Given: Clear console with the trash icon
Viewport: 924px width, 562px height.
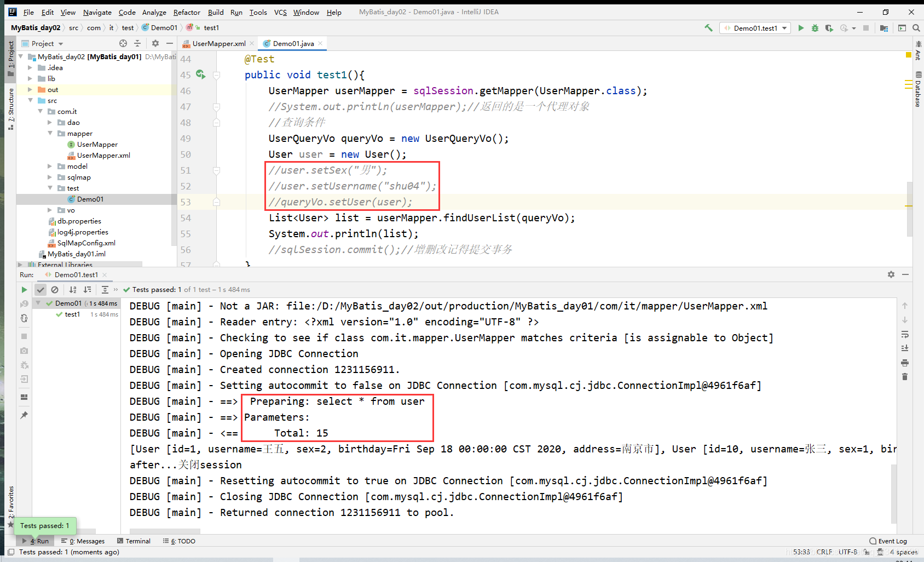Looking at the screenshot, I should pyautogui.click(x=905, y=377).
